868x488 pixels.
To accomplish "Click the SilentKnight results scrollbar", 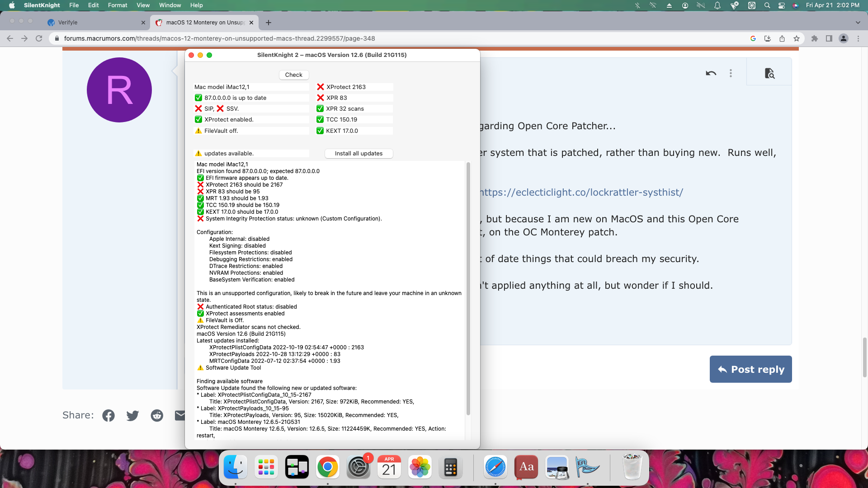I will coord(468,289).
